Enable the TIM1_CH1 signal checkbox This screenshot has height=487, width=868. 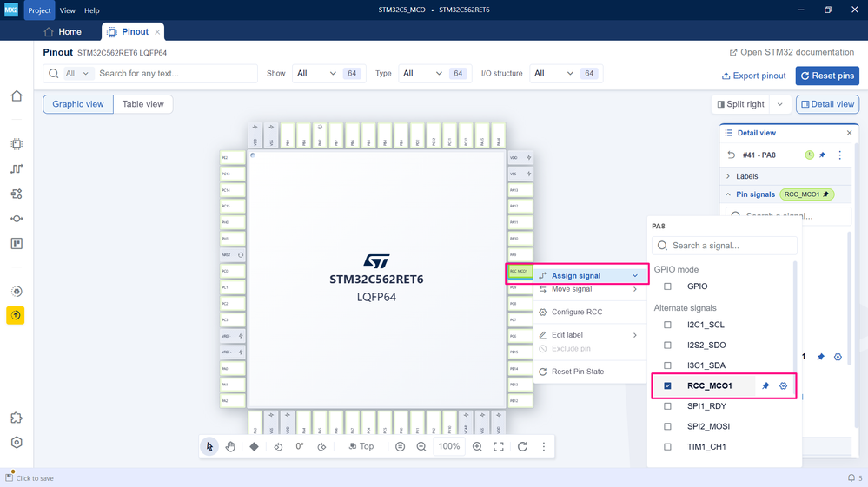tap(667, 447)
